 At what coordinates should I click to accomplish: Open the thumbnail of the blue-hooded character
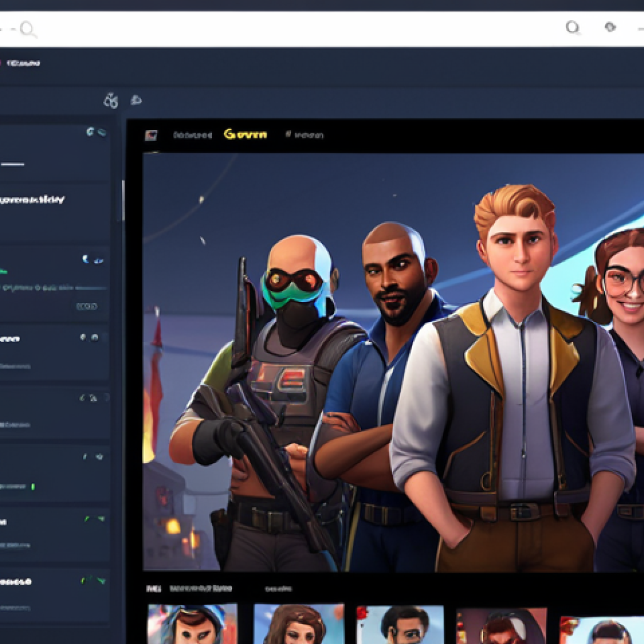[x=192, y=623]
